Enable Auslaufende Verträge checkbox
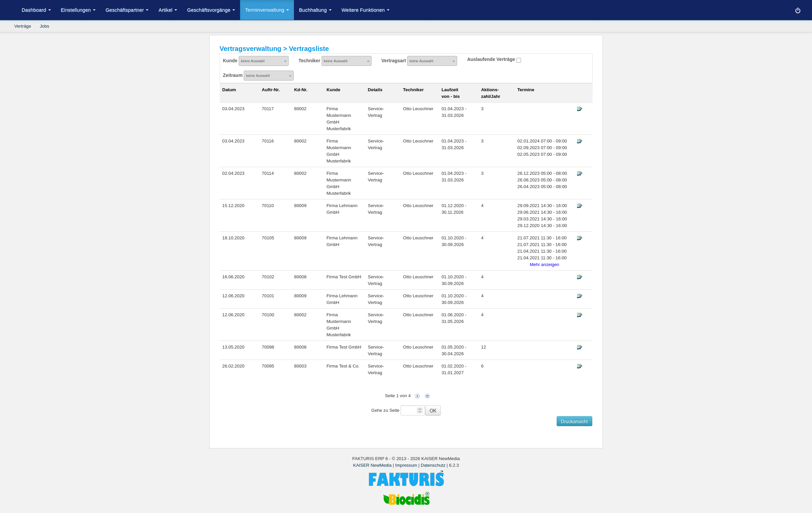 point(519,60)
